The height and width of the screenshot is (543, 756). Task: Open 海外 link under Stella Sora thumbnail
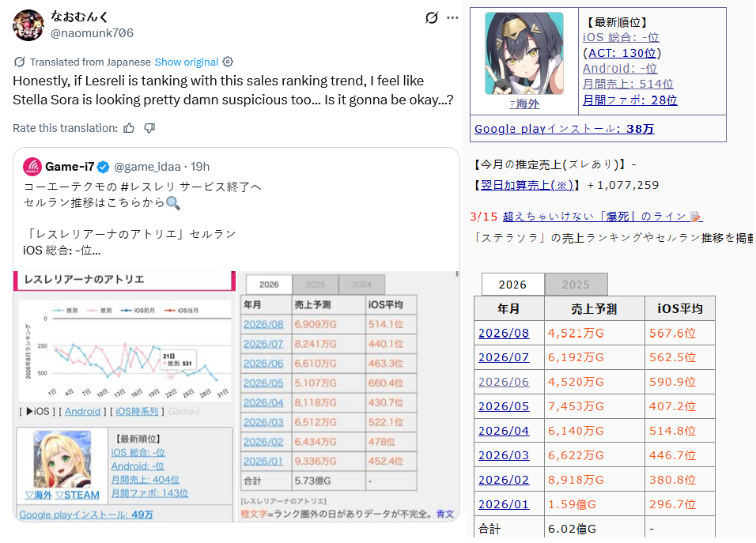pyautogui.click(x=524, y=104)
